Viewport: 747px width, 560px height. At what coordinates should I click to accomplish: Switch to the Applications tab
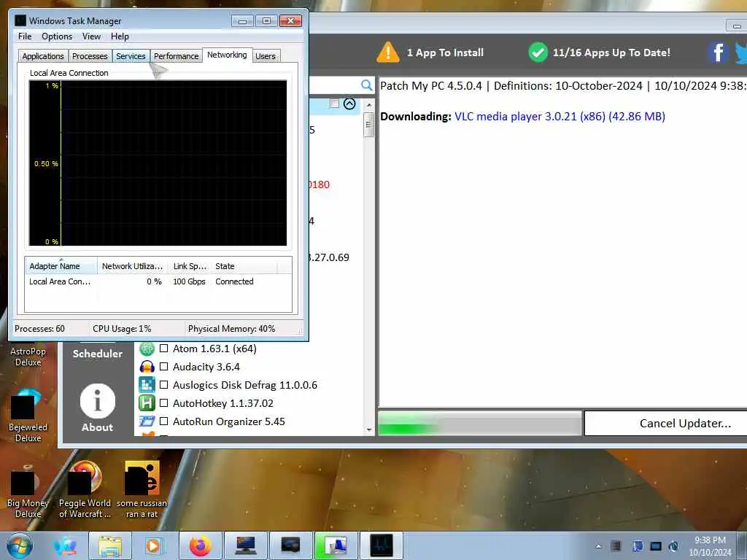(43, 56)
